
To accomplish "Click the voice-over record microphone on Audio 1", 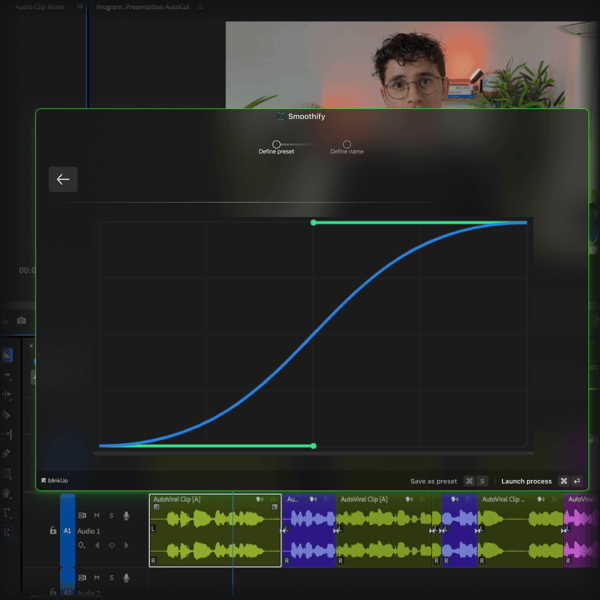I will click(x=126, y=516).
